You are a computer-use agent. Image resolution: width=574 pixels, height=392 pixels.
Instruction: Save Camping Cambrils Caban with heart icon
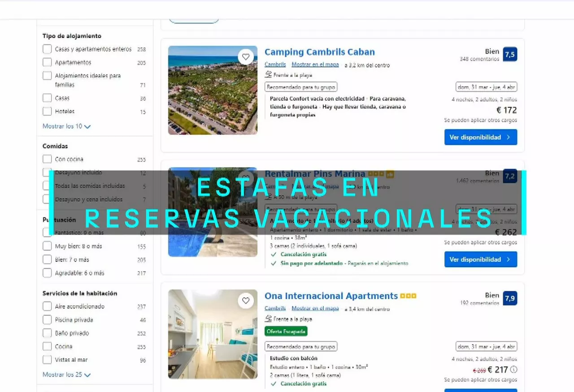pyautogui.click(x=246, y=57)
